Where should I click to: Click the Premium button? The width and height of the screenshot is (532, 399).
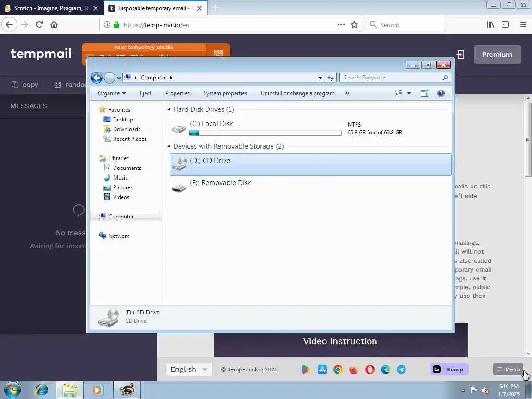497,54
